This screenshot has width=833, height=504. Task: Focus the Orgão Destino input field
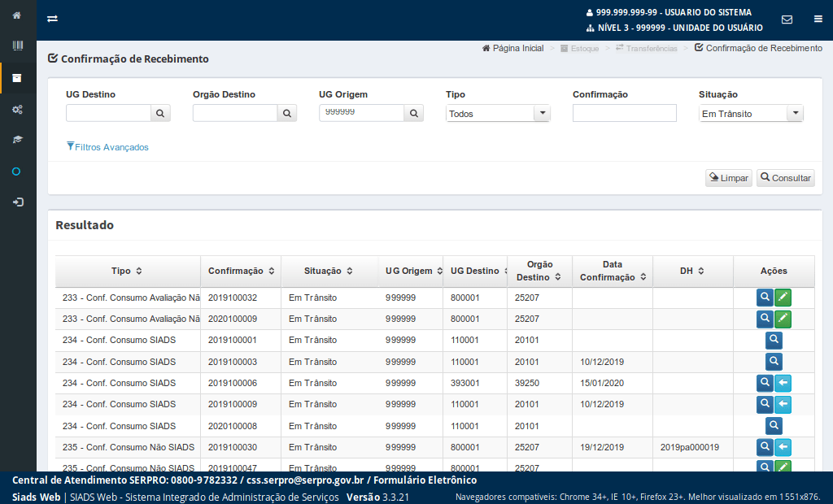coord(235,113)
